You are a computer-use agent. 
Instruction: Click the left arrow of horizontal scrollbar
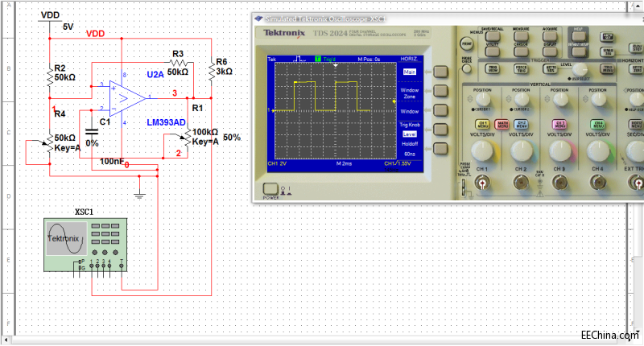[6, 340]
